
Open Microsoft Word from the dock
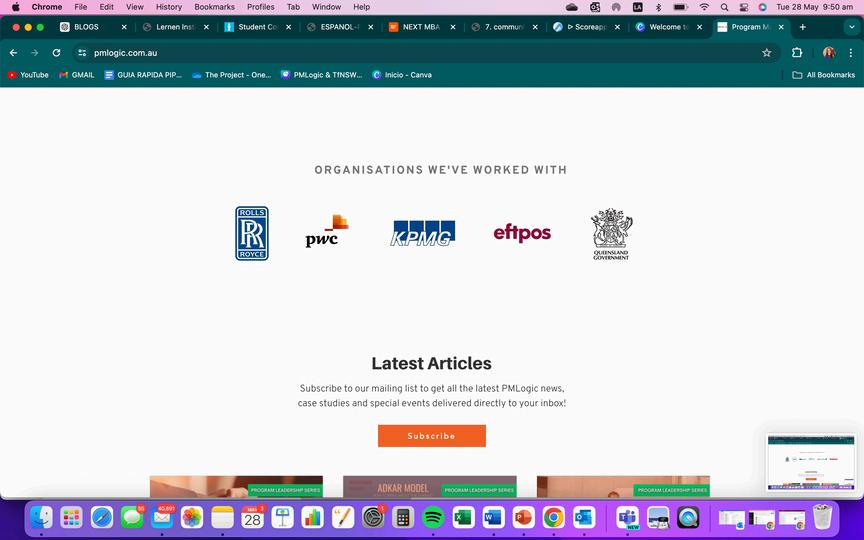point(493,517)
